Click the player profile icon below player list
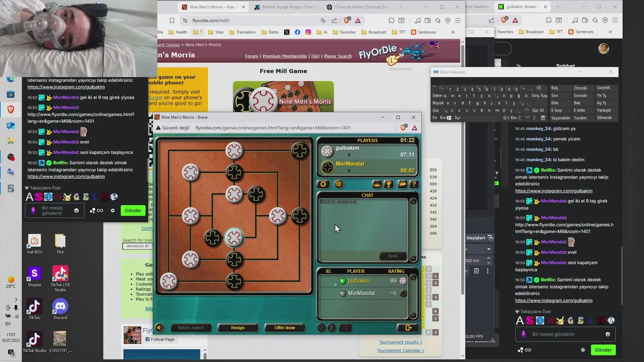Screen dimensions: 644x362 click(x=332, y=328)
